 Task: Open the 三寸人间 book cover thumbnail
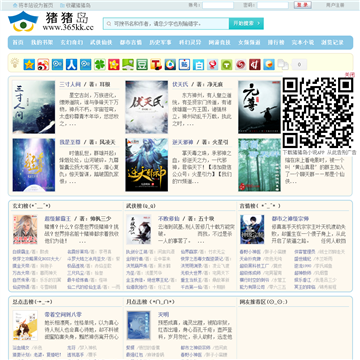[34, 107]
